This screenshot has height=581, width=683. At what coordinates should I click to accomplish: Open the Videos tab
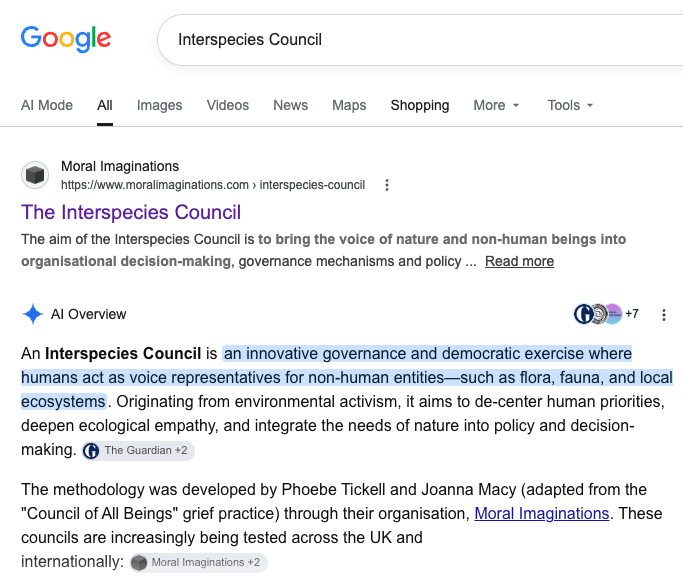[228, 105]
